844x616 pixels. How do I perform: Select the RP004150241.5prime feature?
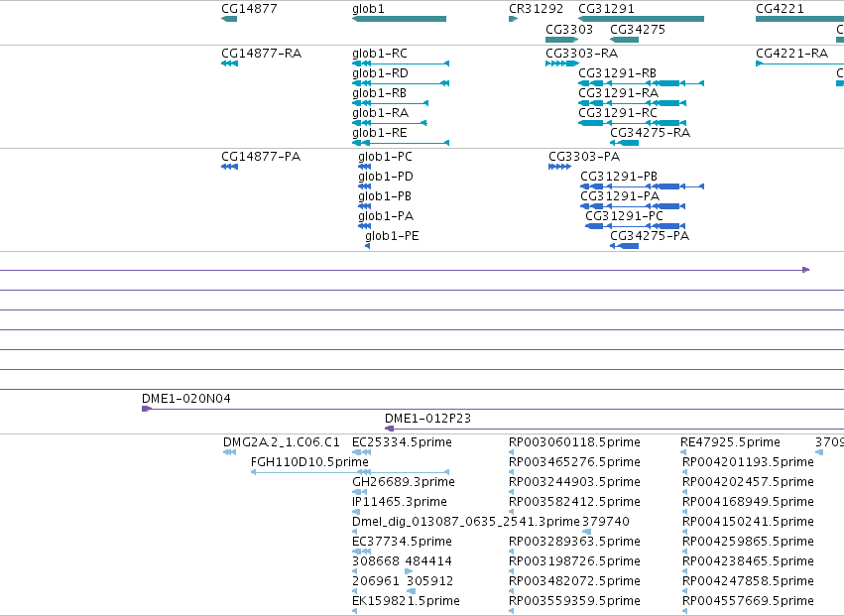pos(684,532)
